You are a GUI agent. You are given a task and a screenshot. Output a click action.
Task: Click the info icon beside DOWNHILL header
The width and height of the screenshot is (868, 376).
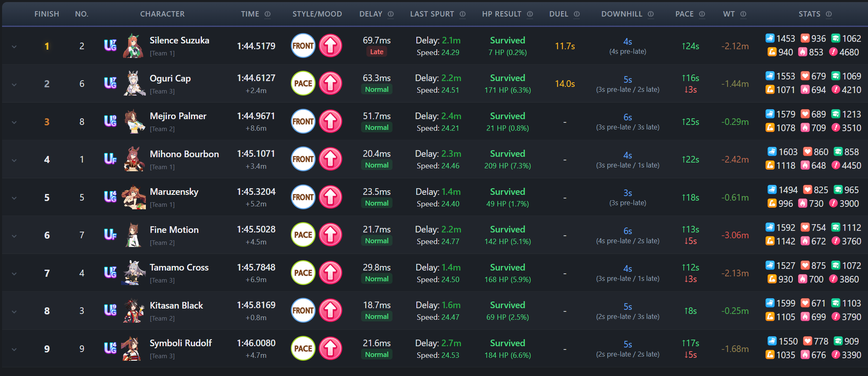651,14
